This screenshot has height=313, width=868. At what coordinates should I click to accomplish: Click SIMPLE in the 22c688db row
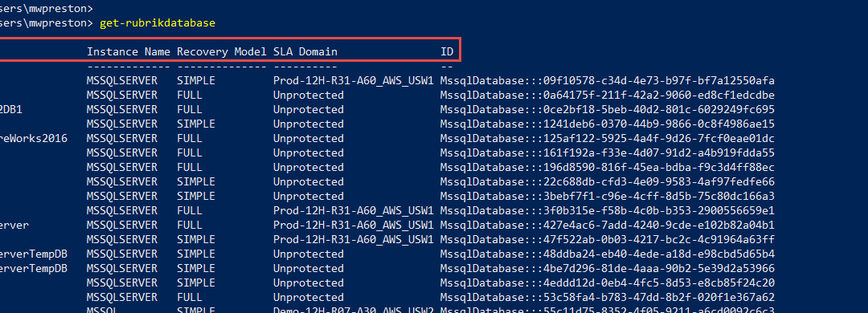(x=196, y=181)
